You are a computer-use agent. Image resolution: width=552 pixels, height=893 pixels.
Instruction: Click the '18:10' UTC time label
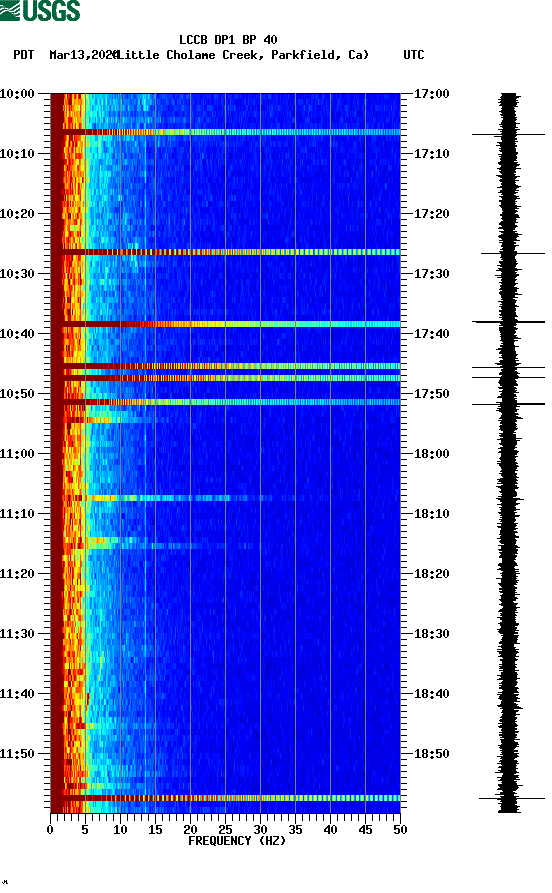click(x=431, y=514)
